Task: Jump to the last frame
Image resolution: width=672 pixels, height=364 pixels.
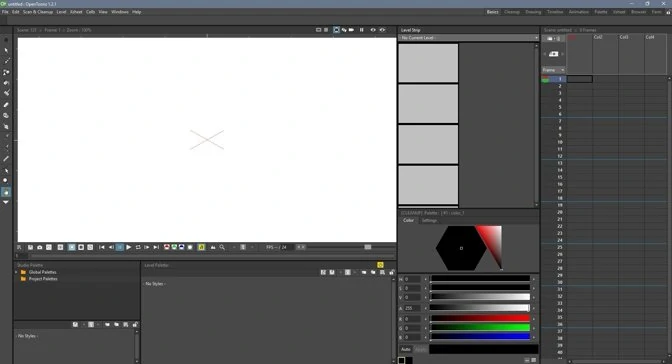Action: coord(156,247)
